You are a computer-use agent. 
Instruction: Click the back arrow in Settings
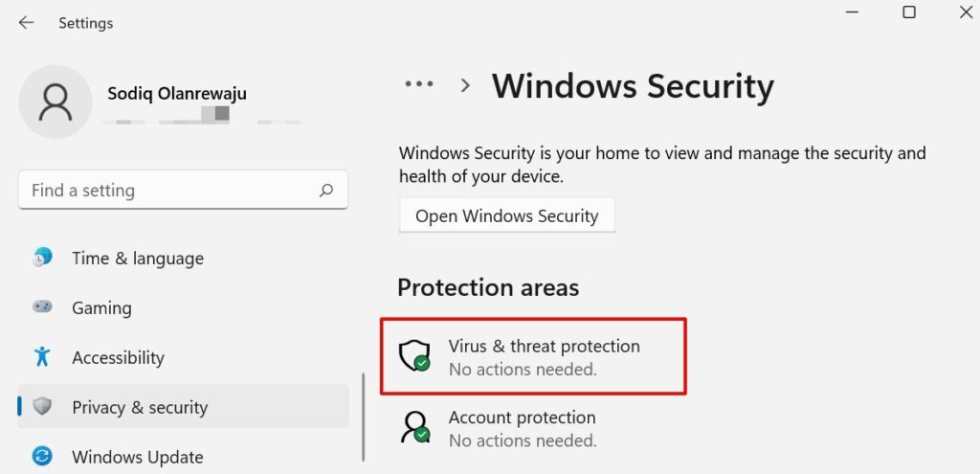[26, 22]
